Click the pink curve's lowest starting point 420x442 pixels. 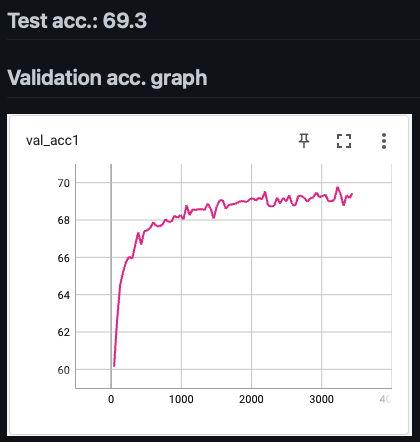coord(114,366)
